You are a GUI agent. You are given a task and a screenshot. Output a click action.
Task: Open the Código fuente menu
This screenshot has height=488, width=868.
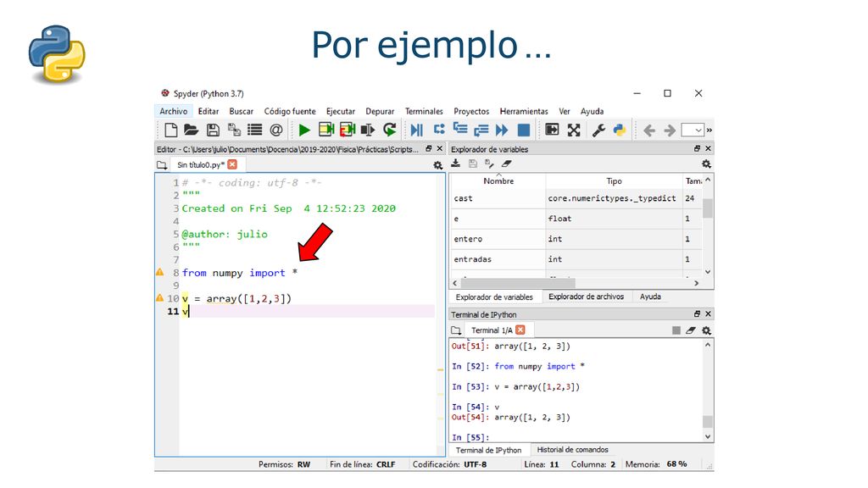290,111
